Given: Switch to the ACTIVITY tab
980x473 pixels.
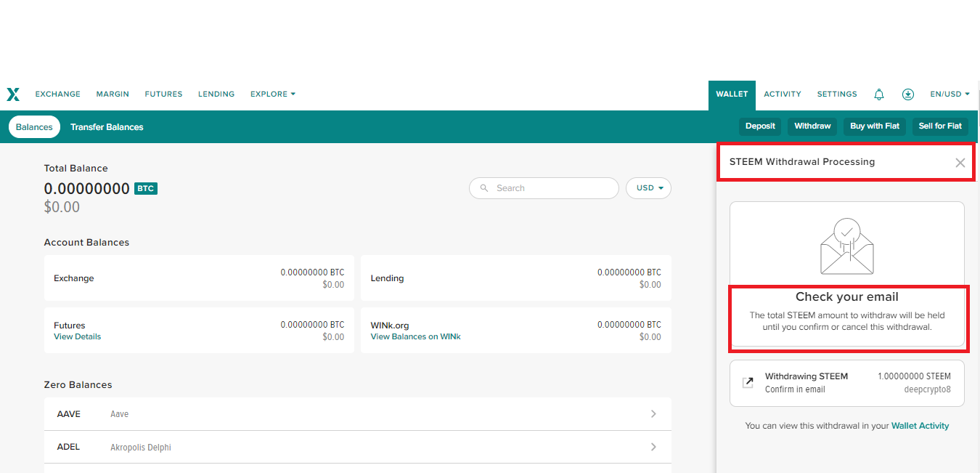Looking at the screenshot, I should (x=783, y=94).
